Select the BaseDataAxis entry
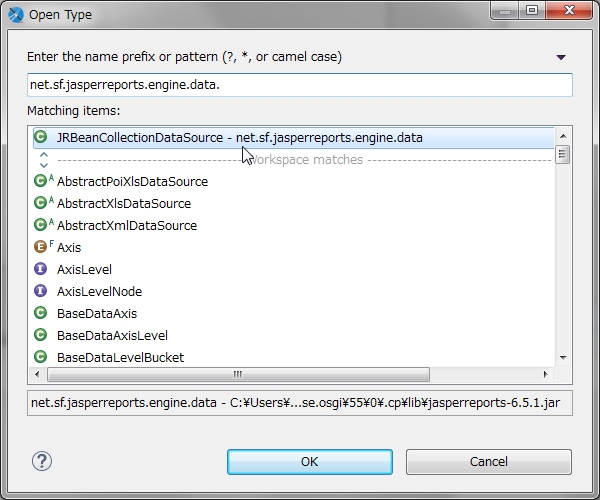Image resolution: width=600 pixels, height=500 pixels. (97, 314)
